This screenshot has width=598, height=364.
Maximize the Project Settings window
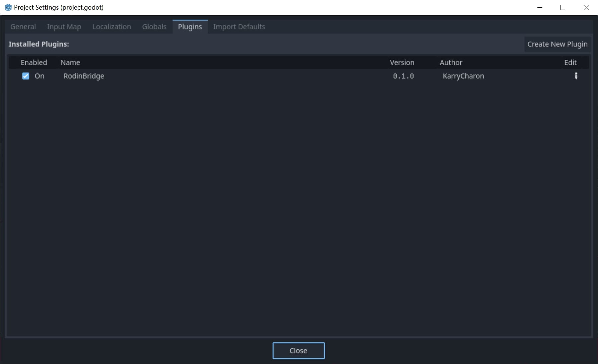pos(562,7)
